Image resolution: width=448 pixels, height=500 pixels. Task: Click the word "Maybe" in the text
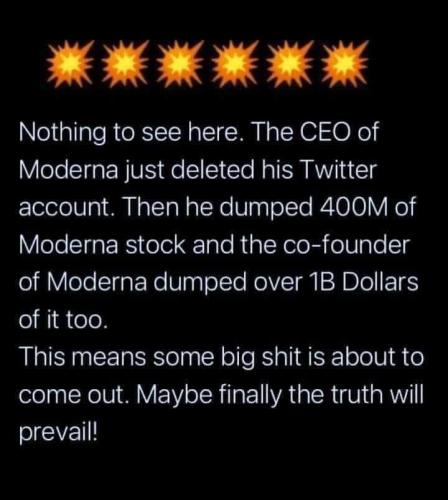coord(174,396)
